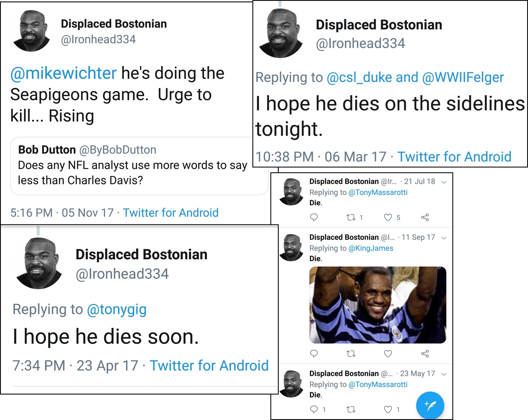Viewport: 528px width, 420px height.
Task: Share the 21 Jul 18 tweet
Action: coord(425,217)
